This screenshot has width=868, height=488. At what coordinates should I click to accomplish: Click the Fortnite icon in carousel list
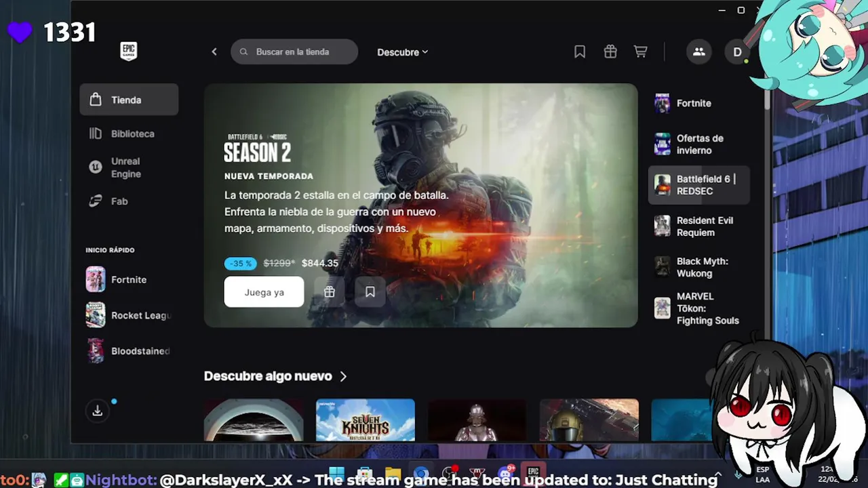[662, 103]
